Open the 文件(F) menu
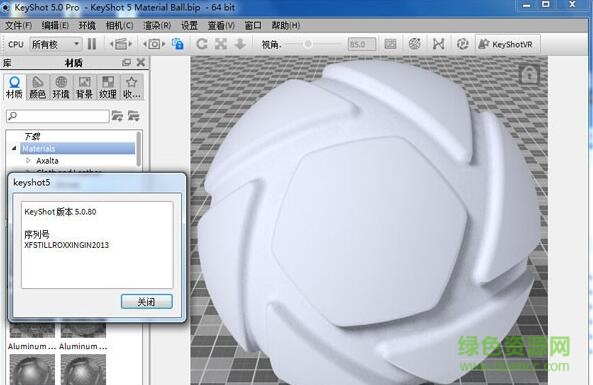593x385 pixels. (18, 25)
